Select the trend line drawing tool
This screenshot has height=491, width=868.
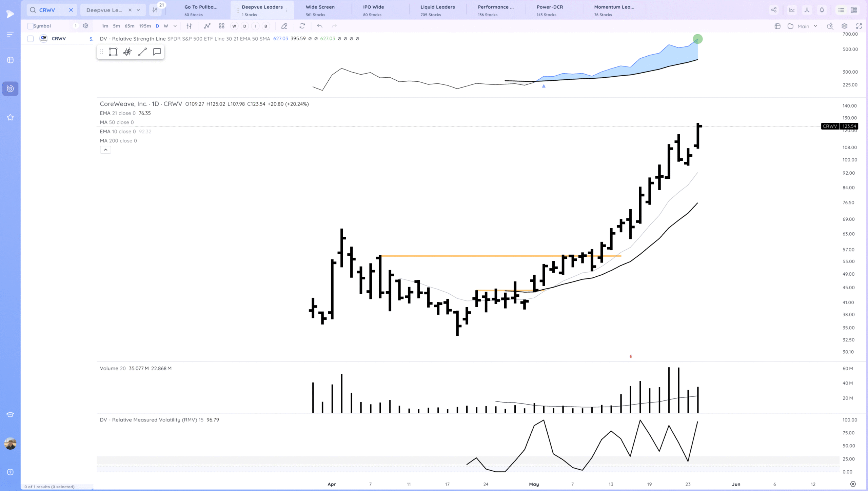[142, 52]
